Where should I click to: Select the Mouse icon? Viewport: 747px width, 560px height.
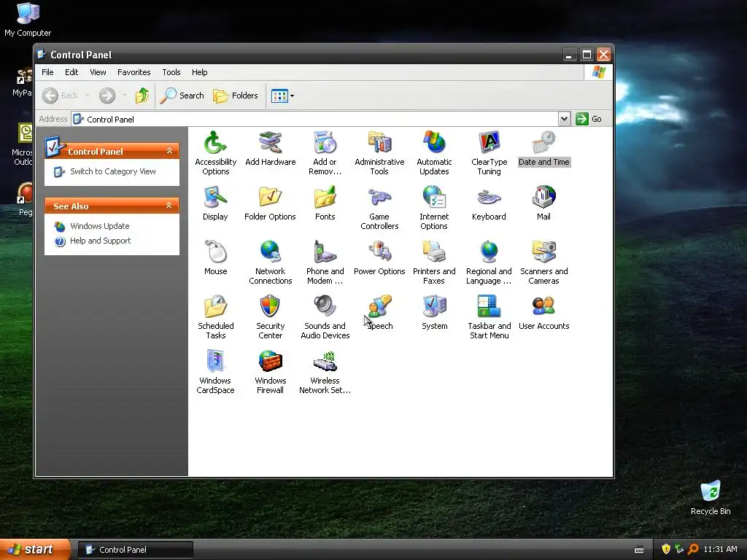pyautogui.click(x=215, y=252)
